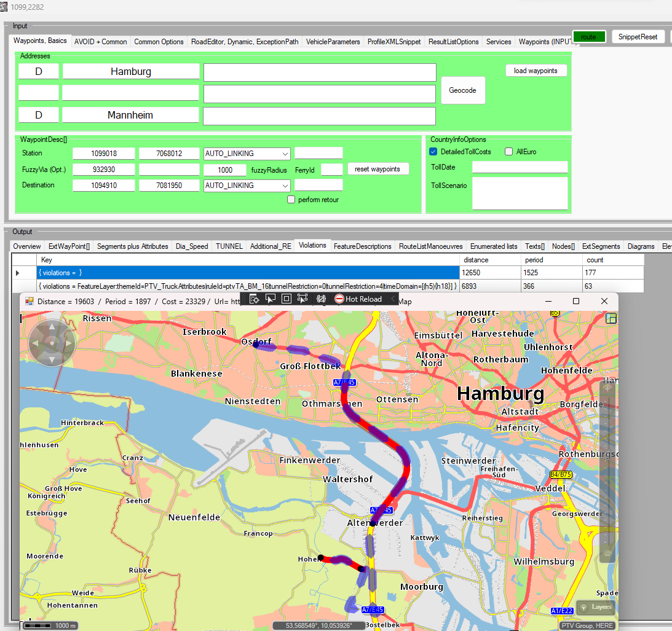Pan the map up with navigation arrow
Screen dimensions: 672x631
(52, 327)
